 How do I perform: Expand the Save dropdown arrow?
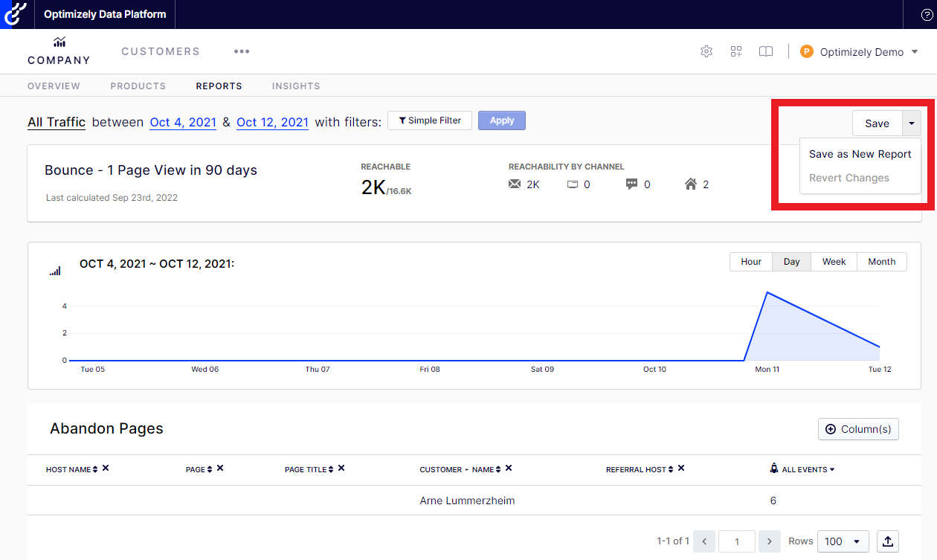coord(912,123)
